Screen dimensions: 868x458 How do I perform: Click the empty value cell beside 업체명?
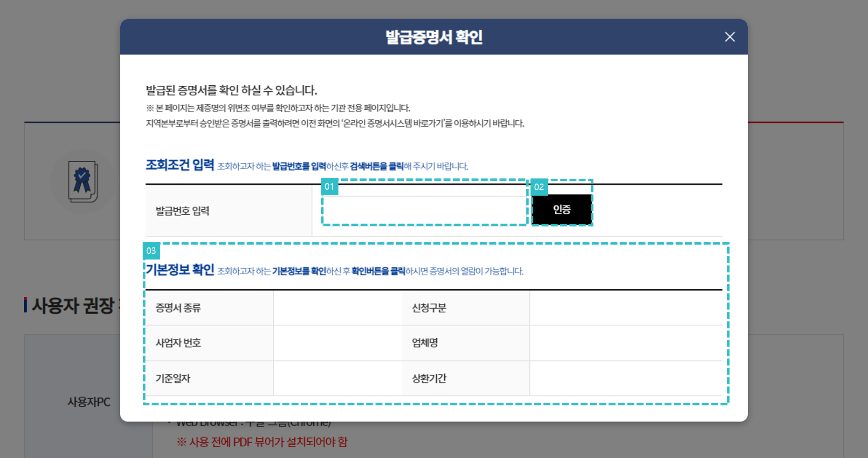(626, 343)
